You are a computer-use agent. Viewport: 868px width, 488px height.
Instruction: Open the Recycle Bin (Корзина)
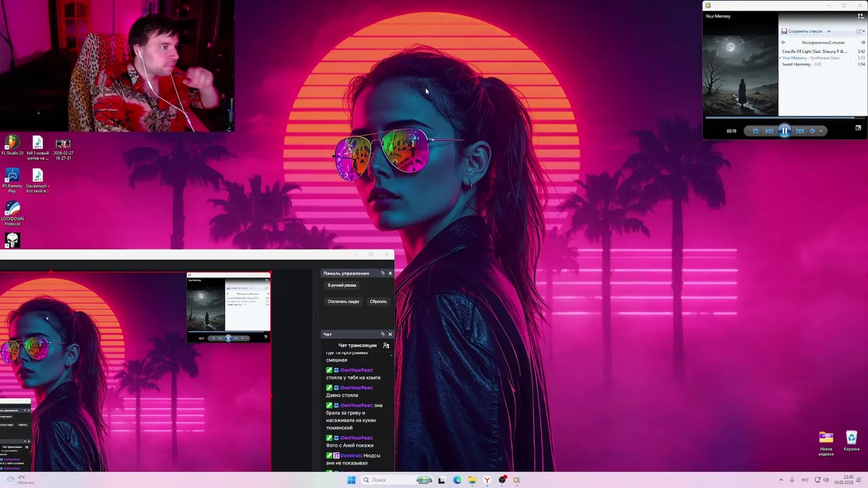(x=852, y=441)
